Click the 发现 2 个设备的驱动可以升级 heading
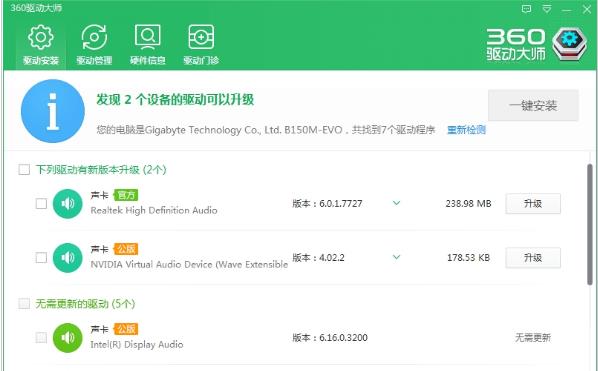The height and width of the screenshot is (371, 598). point(175,100)
